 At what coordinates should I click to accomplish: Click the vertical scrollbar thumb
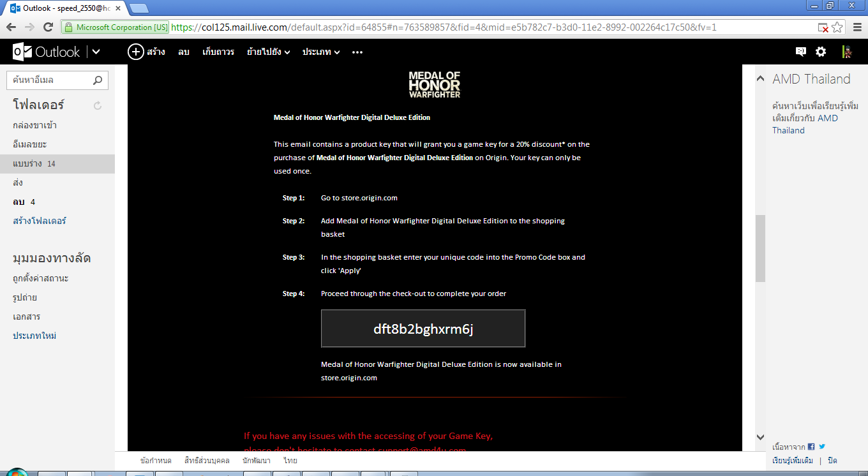point(760,248)
